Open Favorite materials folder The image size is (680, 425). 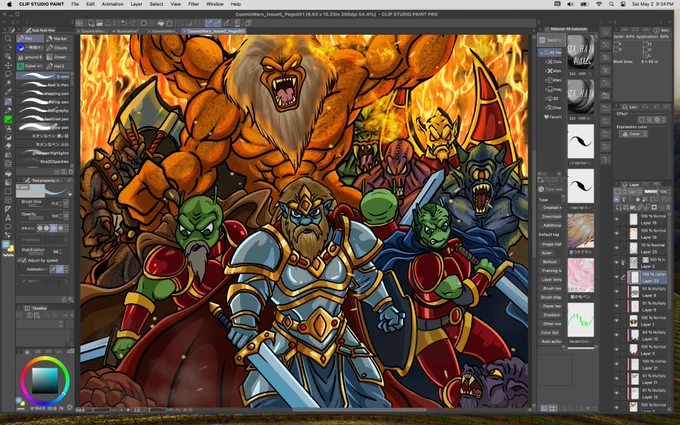point(553,117)
